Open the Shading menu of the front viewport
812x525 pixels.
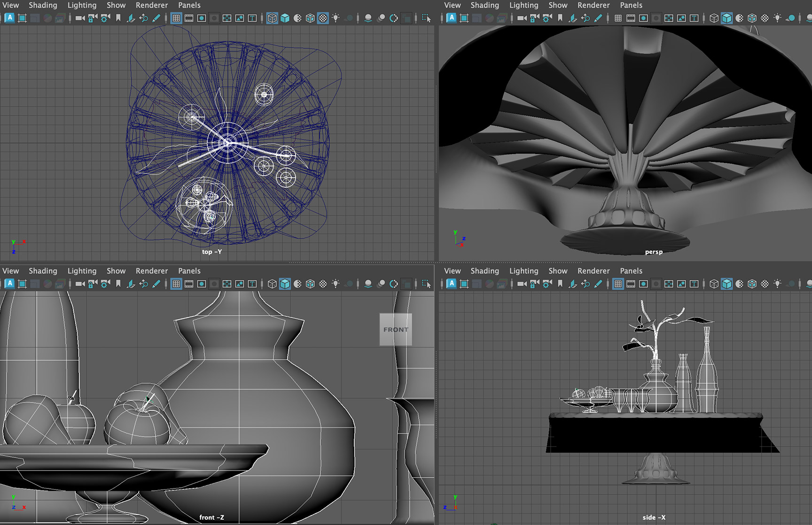click(x=43, y=271)
